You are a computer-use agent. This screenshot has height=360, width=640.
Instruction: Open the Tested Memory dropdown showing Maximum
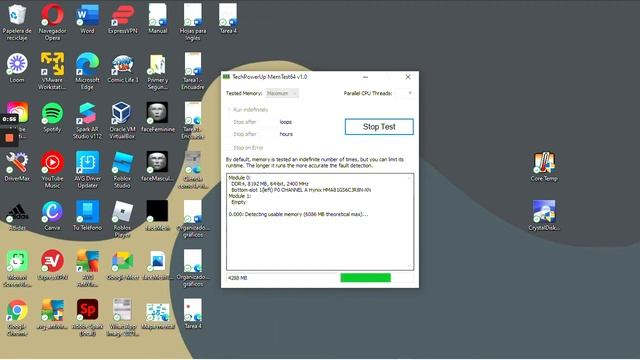[x=282, y=93]
